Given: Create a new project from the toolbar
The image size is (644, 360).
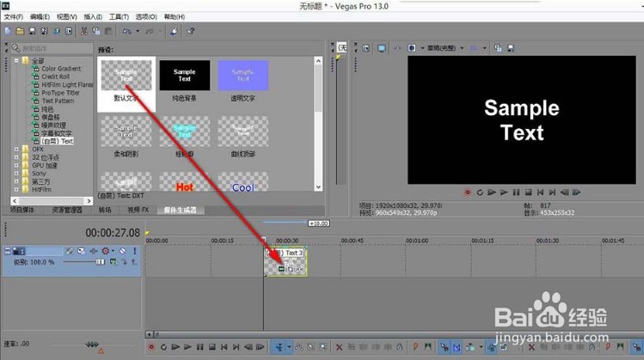Looking at the screenshot, I should tap(8, 31).
